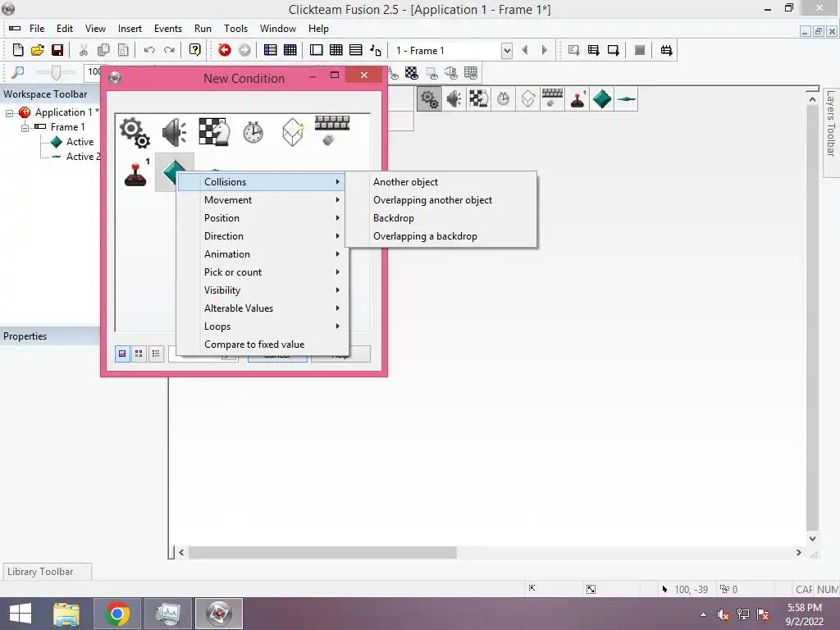Select Timer stopwatch object in New Condition dialog
The image size is (840, 630).
coord(253,132)
